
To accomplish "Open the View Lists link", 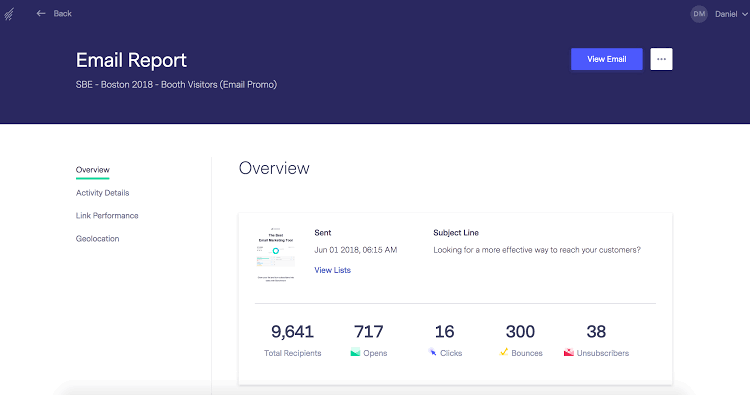I will click(x=332, y=270).
